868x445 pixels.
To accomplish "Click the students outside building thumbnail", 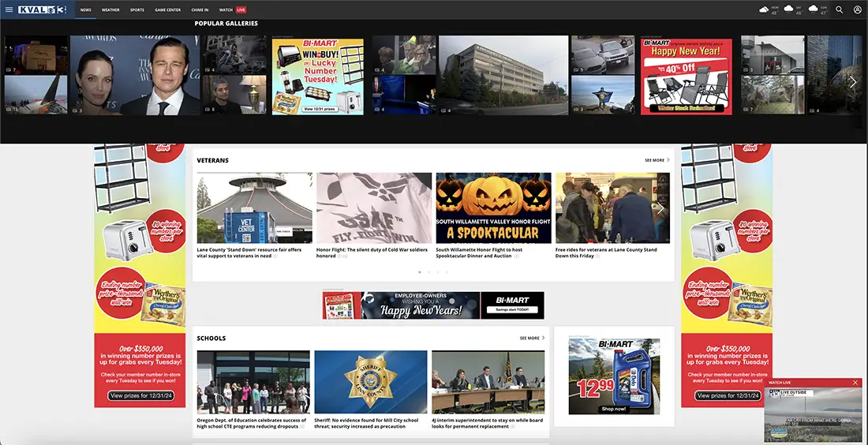I will point(253,382).
